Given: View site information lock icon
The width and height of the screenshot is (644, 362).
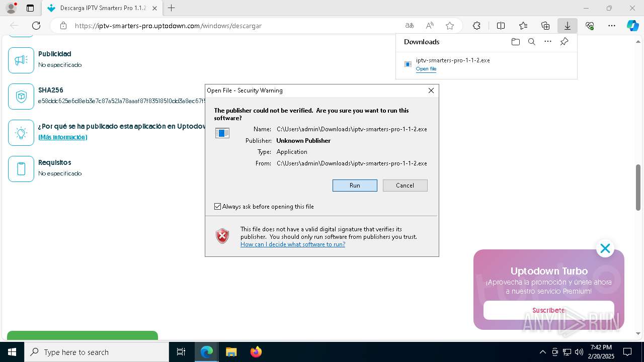Looking at the screenshot, I should [x=63, y=26].
